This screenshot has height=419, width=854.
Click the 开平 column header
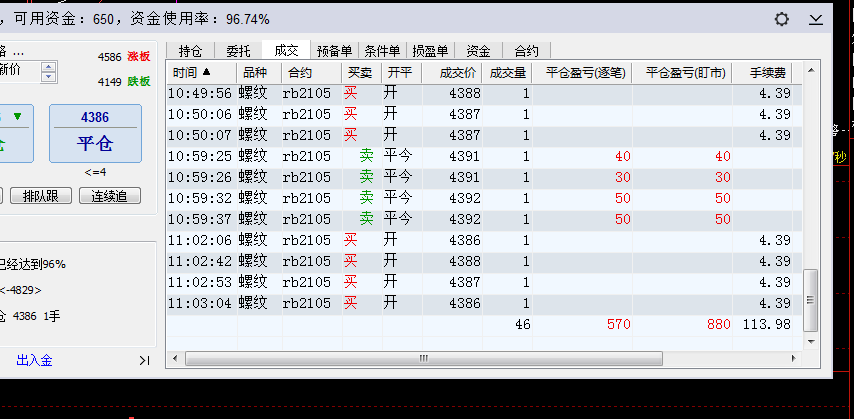tap(402, 72)
